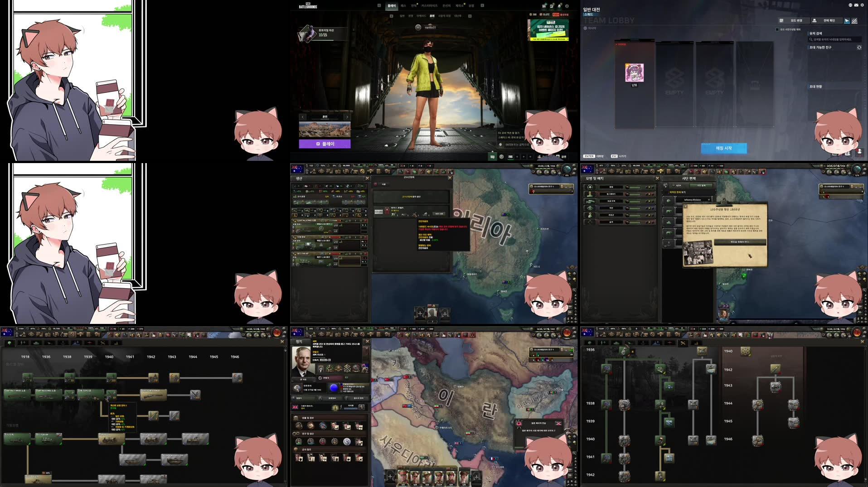Click the 세부 사항 button in 군수산업체 window

coord(439,213)
